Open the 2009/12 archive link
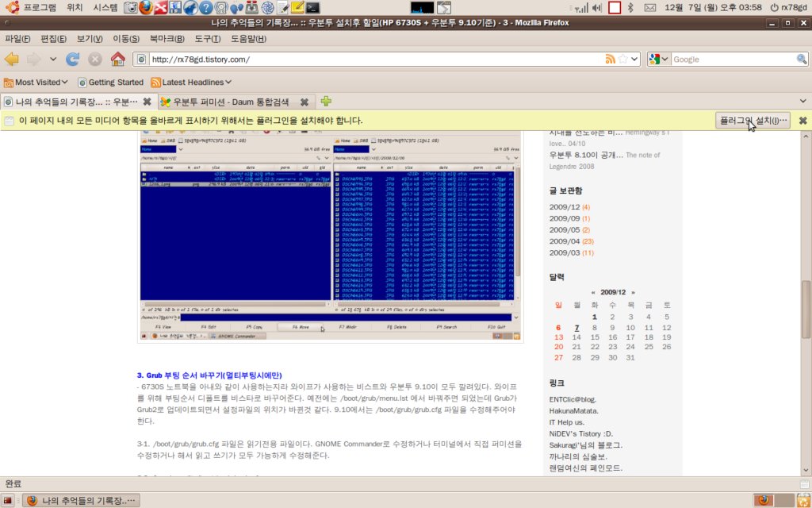812x508 pixels. [x=565, y=207]
